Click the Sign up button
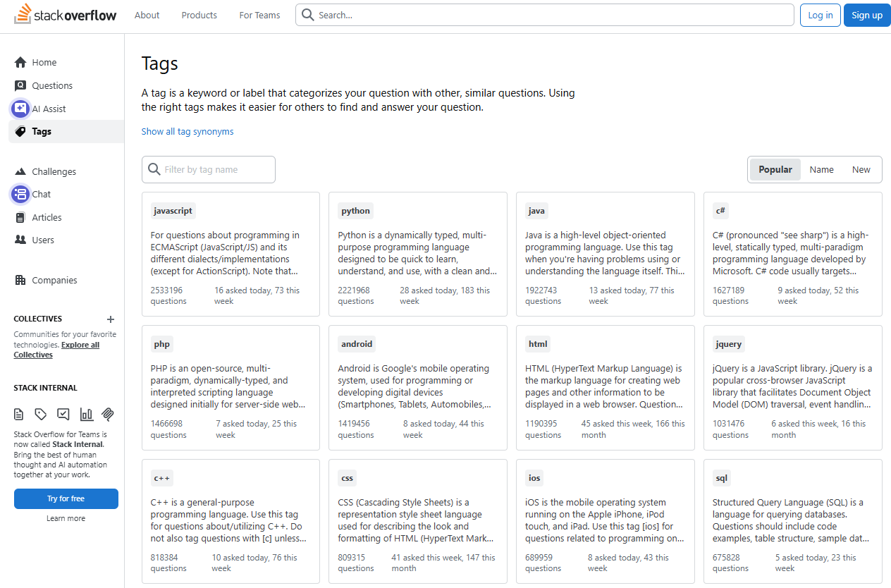 (866, 15)
